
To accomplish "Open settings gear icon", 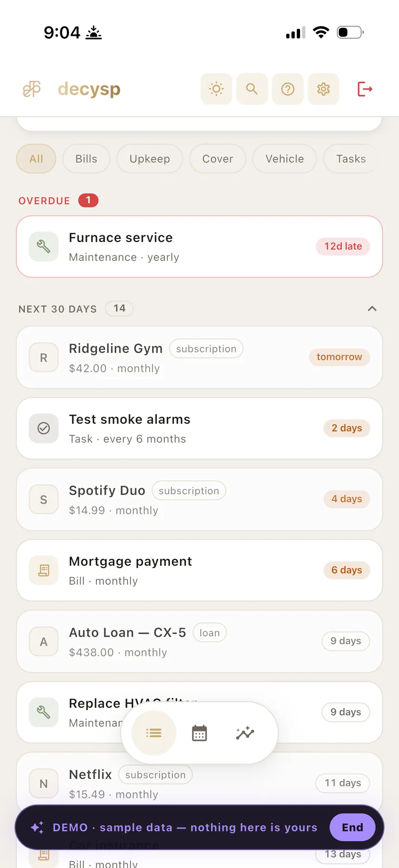I will pos(323,89).
